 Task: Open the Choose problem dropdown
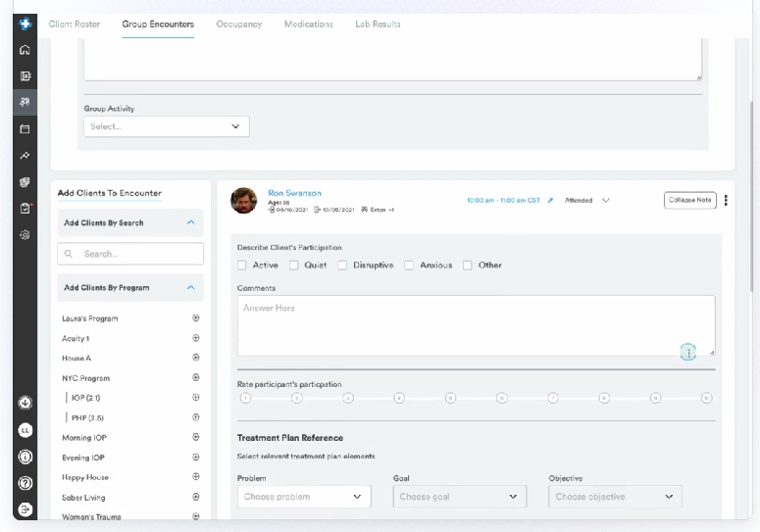[304, 497]
